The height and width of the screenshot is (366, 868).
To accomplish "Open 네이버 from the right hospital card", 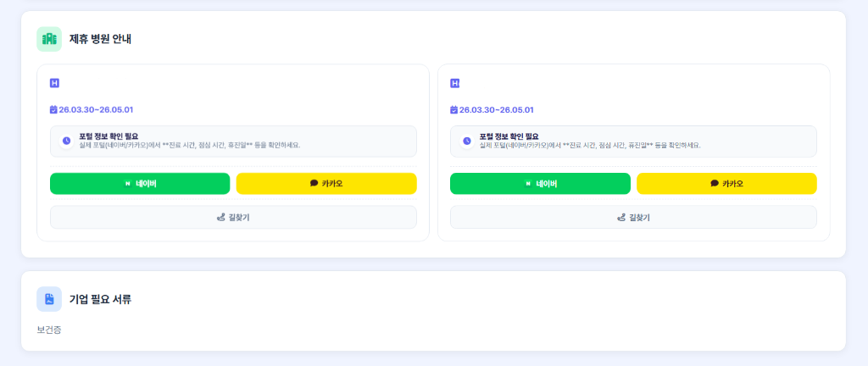I will pos(540,183).
